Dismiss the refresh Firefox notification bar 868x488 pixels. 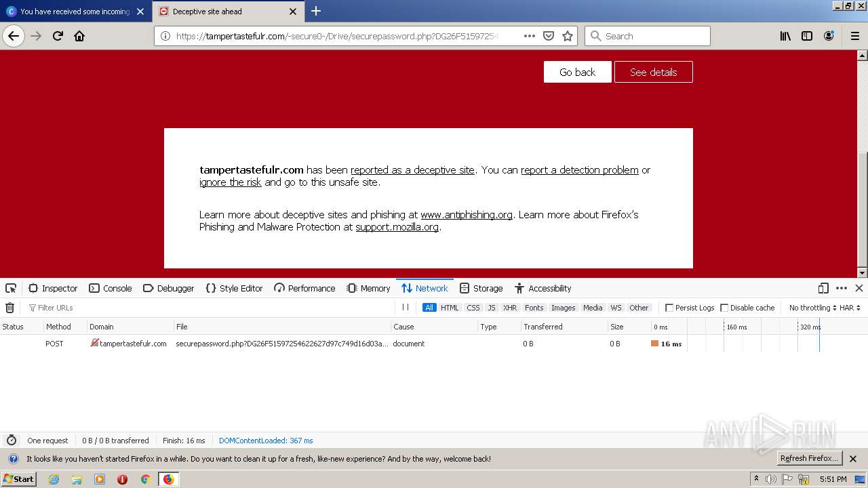853,459
